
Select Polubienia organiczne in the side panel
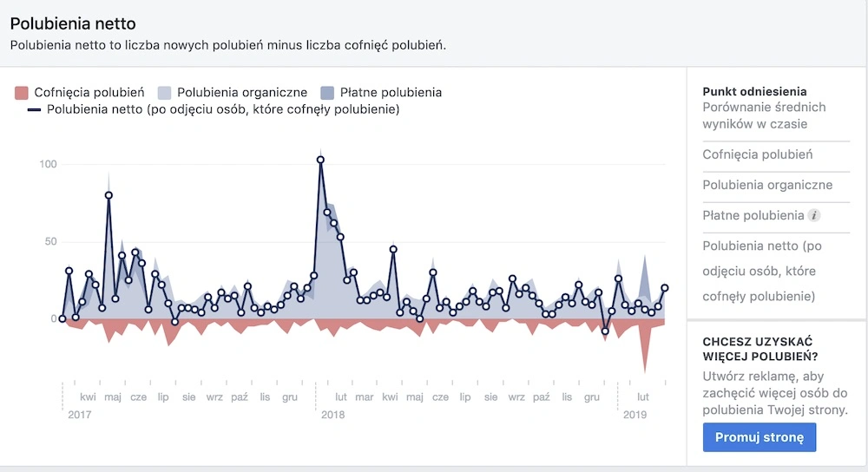coord(767,185)
